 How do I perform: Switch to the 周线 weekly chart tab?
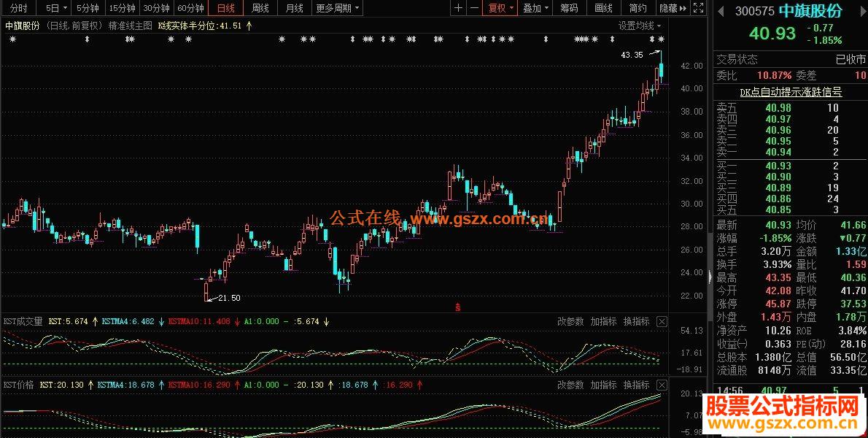[x=259, y=9]
